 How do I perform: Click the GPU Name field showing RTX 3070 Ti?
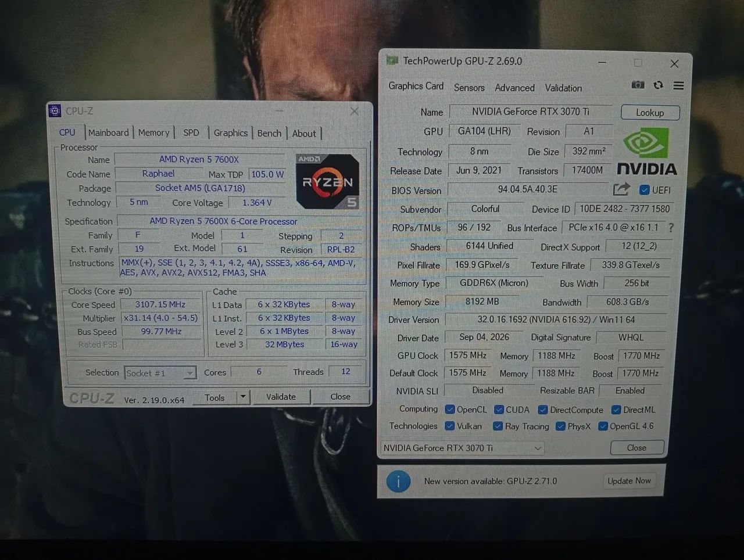(x=530, y=112)
